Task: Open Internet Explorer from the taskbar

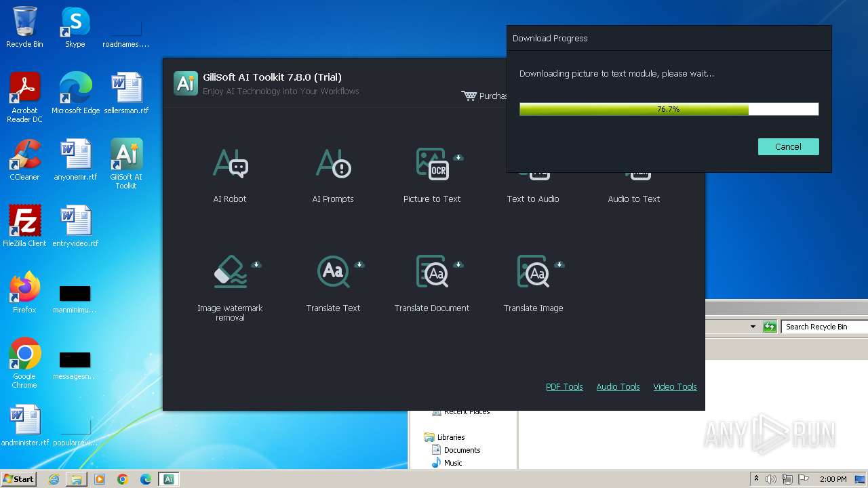Action: [54, 479]
